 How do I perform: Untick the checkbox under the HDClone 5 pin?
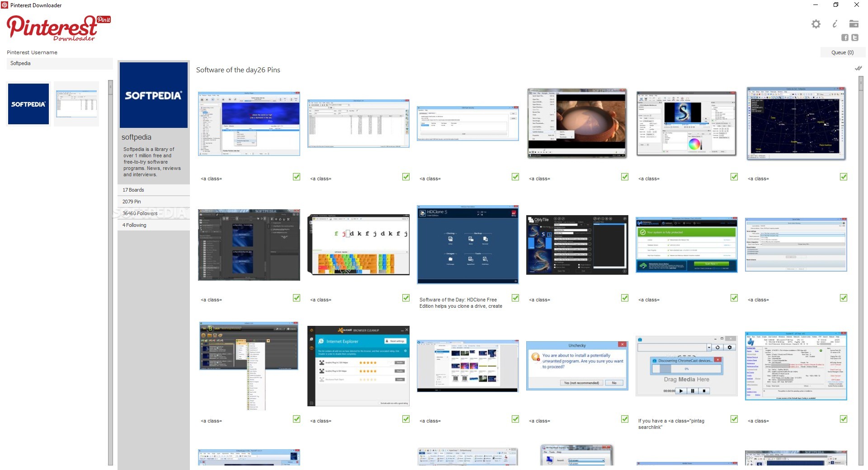click(x=515, y=298)
